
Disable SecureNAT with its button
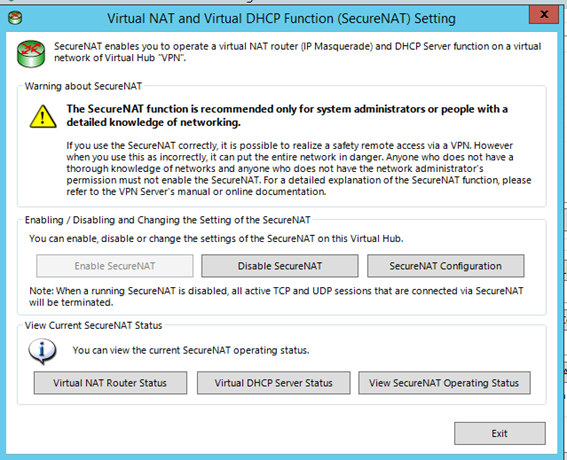point(280,266)
